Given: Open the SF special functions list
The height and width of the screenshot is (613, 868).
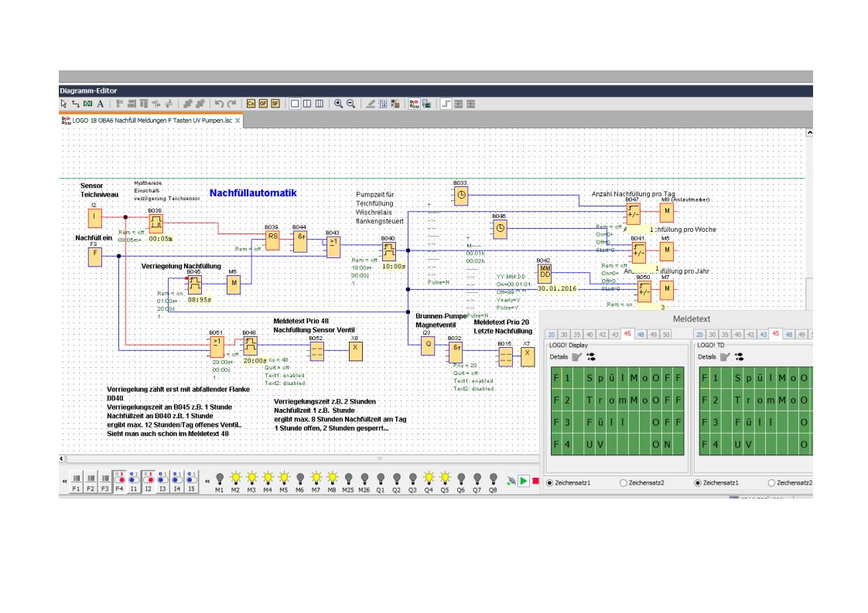Looking at the screenshot, I should (x=275, y=103).
